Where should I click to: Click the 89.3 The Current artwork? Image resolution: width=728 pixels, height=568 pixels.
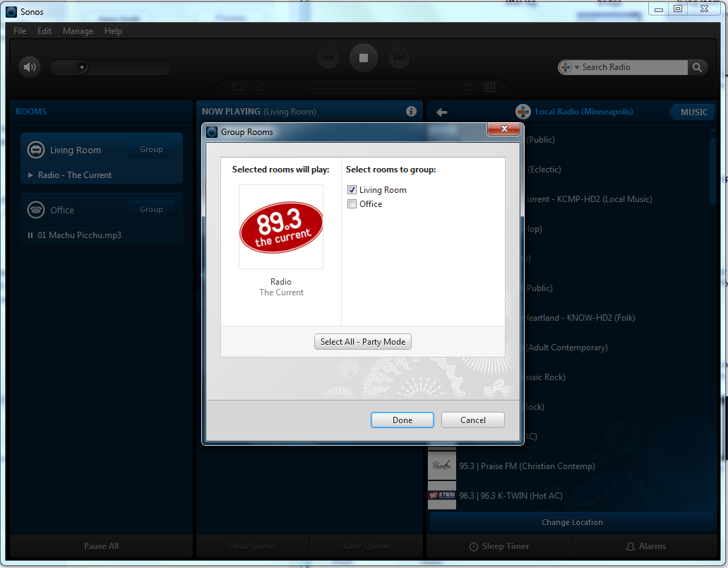point(281,227)
